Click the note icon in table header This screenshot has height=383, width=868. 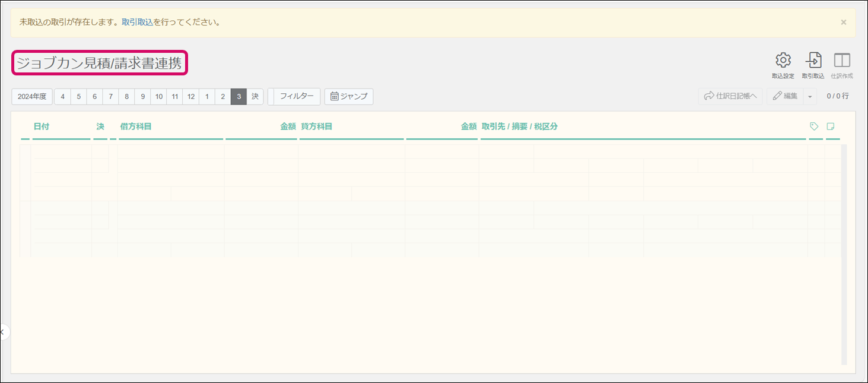pyautogui.click(x=831, y=126)
